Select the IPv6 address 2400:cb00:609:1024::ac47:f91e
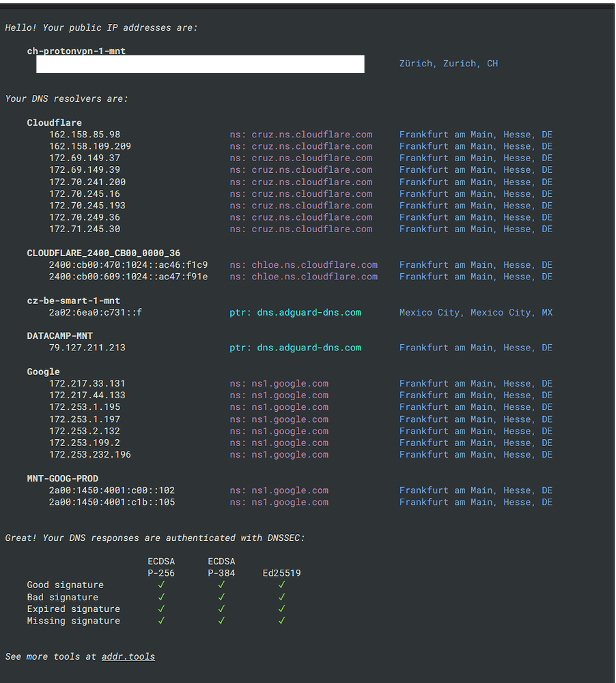This screenshot has width=616, height=683. click(x=128, y=277)
